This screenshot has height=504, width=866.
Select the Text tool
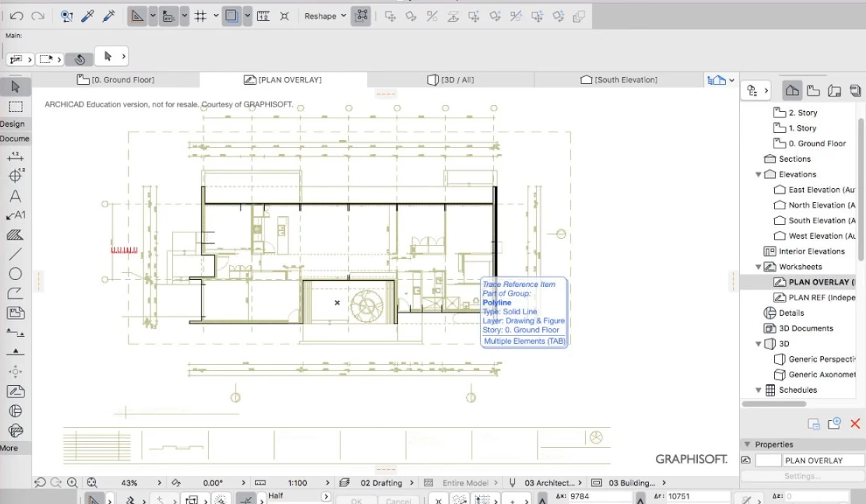15,195
